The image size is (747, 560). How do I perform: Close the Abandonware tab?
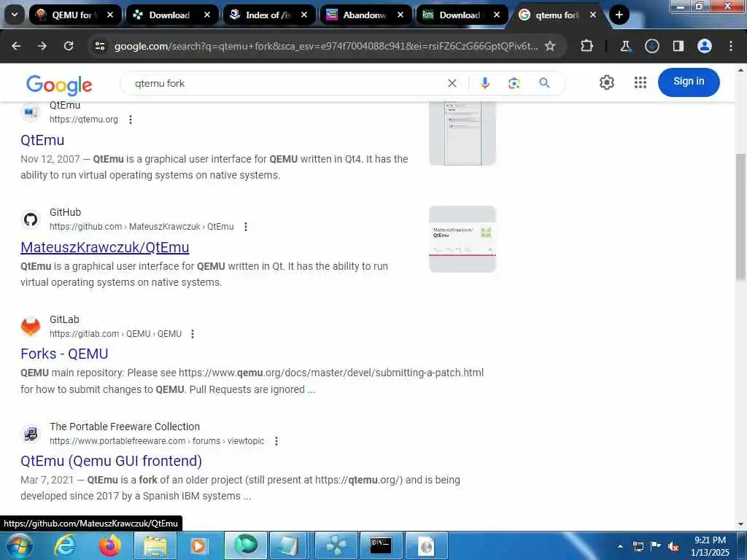coord(400,15)
